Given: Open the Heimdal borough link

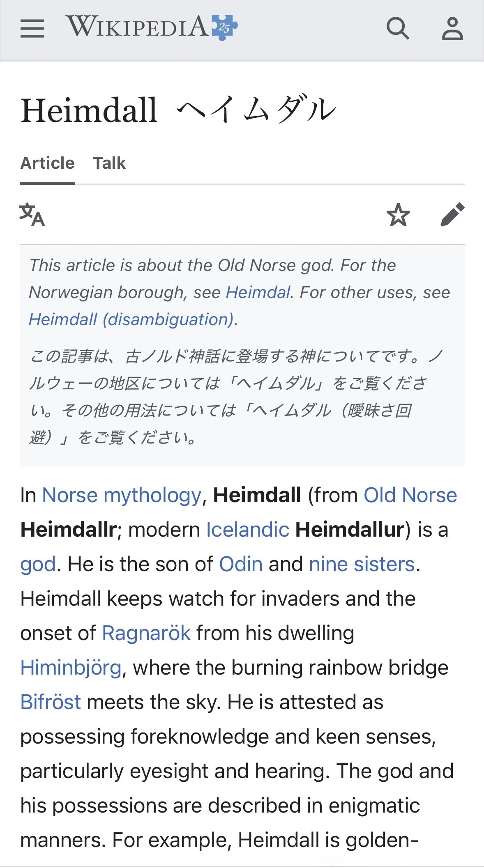Looking at the screenshot, I should click(258, 292).
